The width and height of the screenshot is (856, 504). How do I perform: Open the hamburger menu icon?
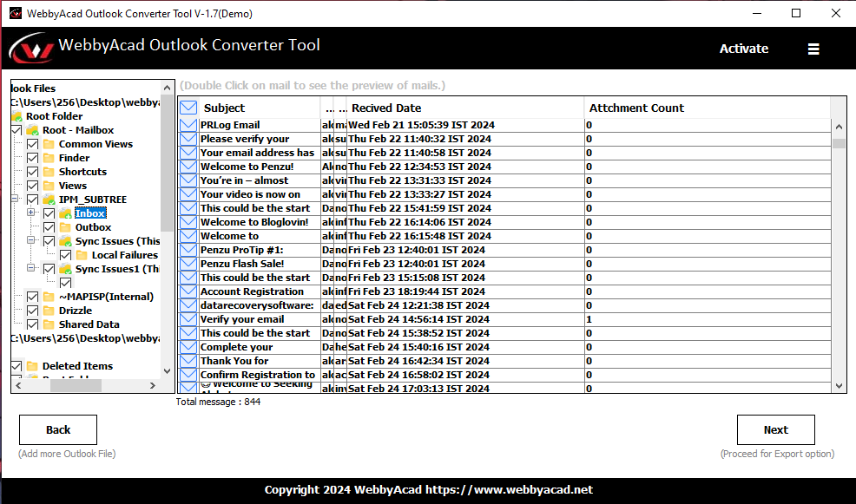pyautogui.click(x=813, y=49)
